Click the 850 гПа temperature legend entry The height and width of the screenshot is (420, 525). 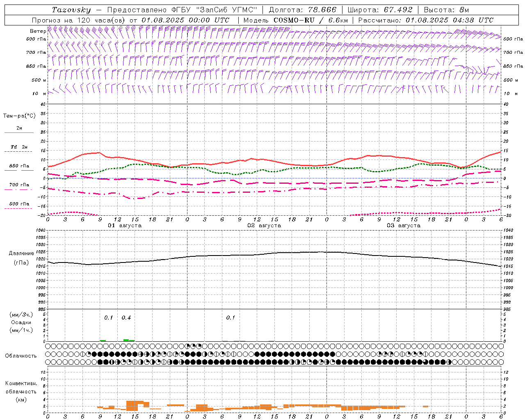19,168
